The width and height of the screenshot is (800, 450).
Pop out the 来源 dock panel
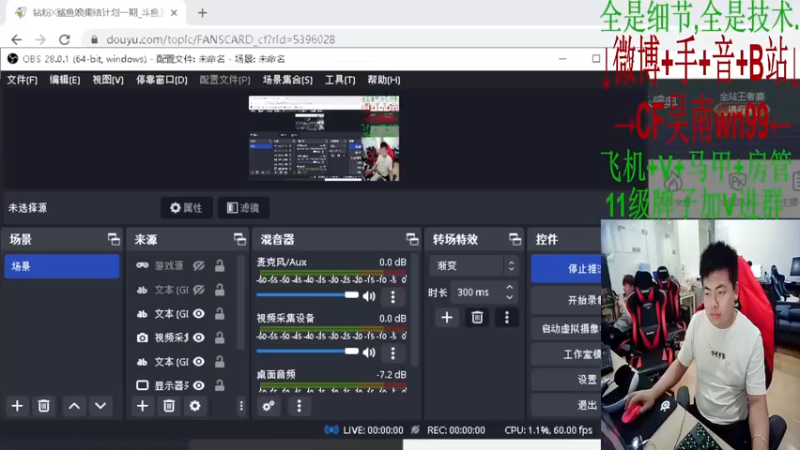[x=239, y=239]
